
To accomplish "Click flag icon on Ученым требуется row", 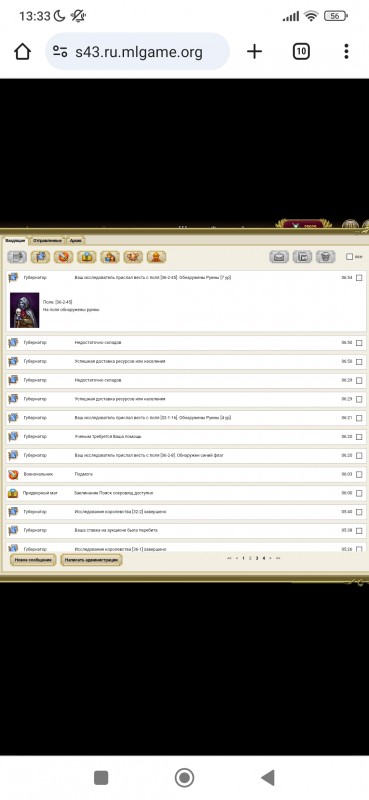I will [x=13, y=437].
